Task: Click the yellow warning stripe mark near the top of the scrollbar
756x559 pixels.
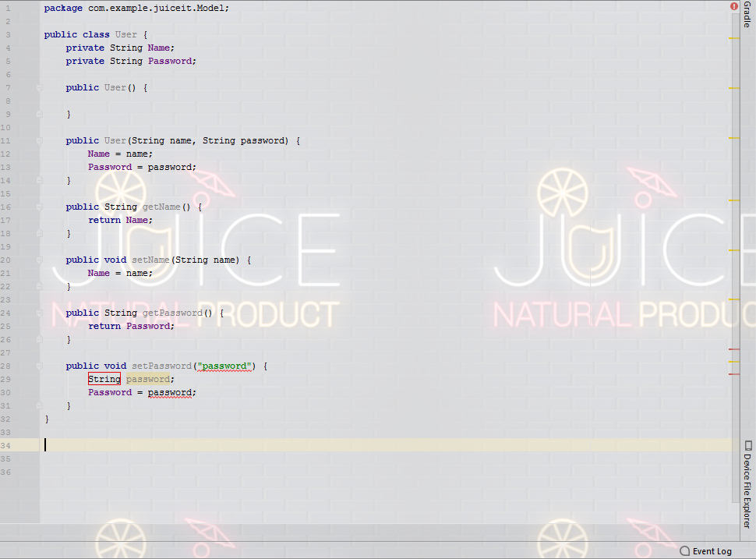Action: tap(734, 38)
